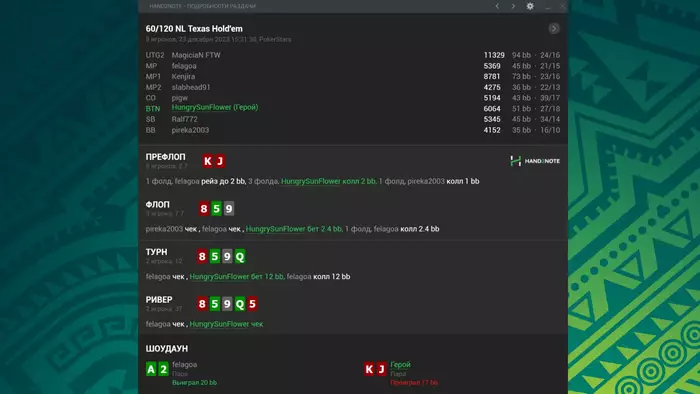
Task: Go to next hand with right arrow
Action: (513, 6)
